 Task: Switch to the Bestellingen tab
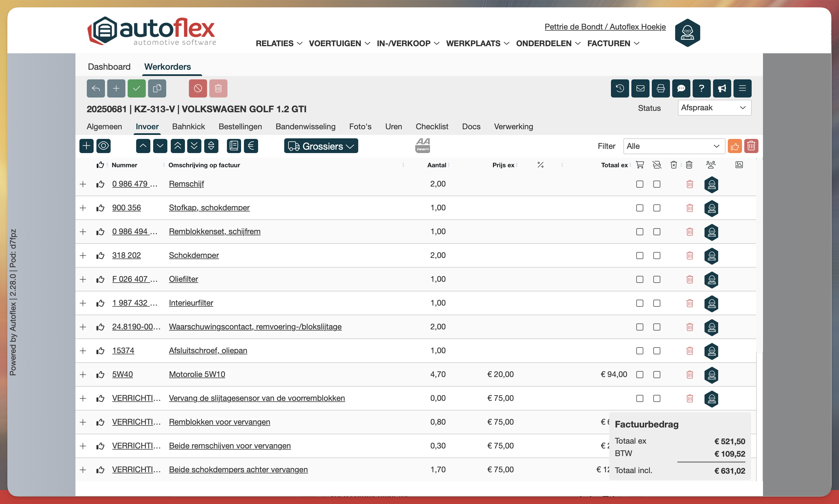[240, 126]
